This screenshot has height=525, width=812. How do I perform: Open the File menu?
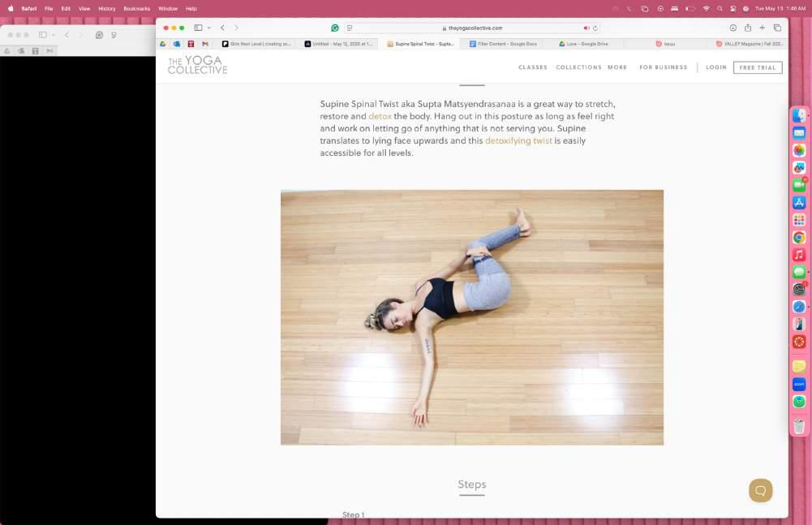(x=49, y=8)
